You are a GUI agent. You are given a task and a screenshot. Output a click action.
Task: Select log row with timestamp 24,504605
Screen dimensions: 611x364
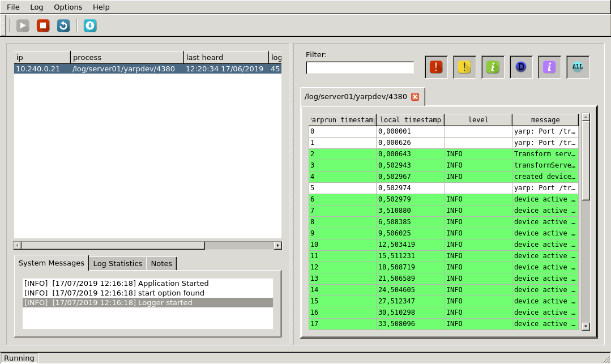click(443, 290)
